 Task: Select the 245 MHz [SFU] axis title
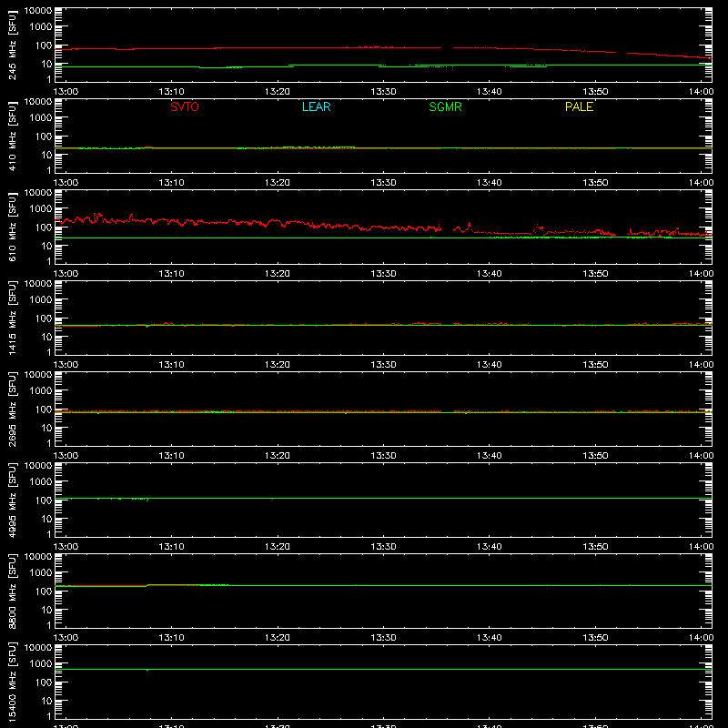click(13, 45)
